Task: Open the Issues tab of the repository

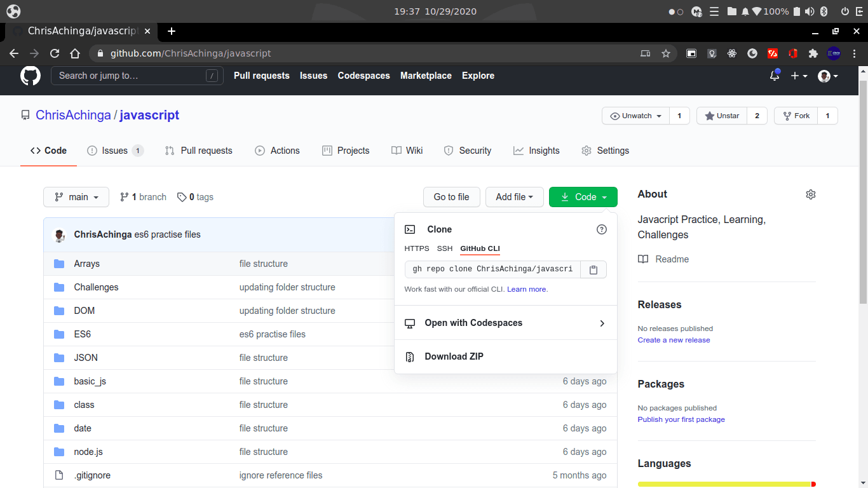Action: coord(115,151)
